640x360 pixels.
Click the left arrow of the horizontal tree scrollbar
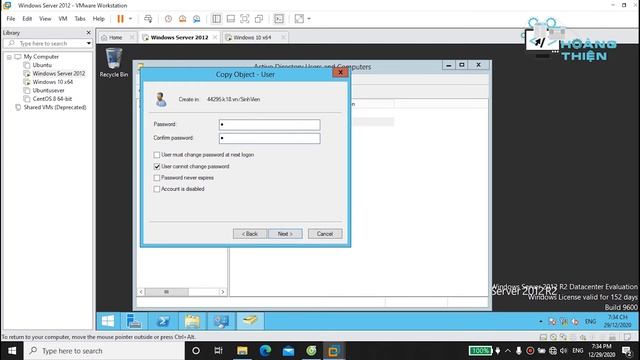click(141, 292)
